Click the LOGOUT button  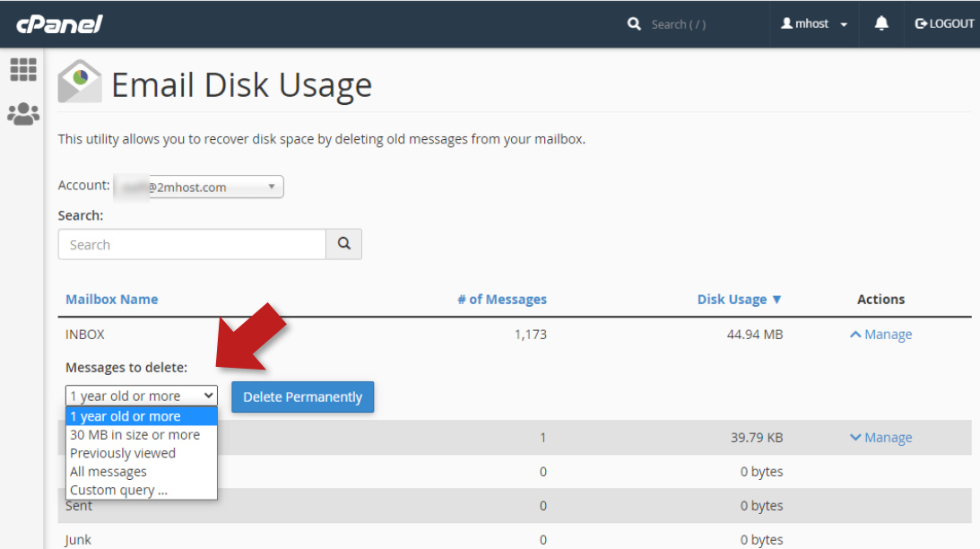click(944, 24)
